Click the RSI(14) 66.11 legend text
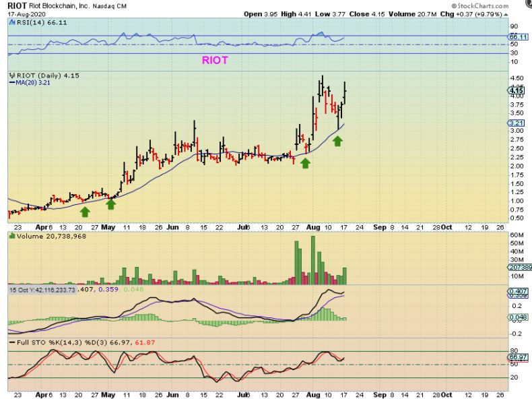 pyautogui.click(x=42, y=22)
